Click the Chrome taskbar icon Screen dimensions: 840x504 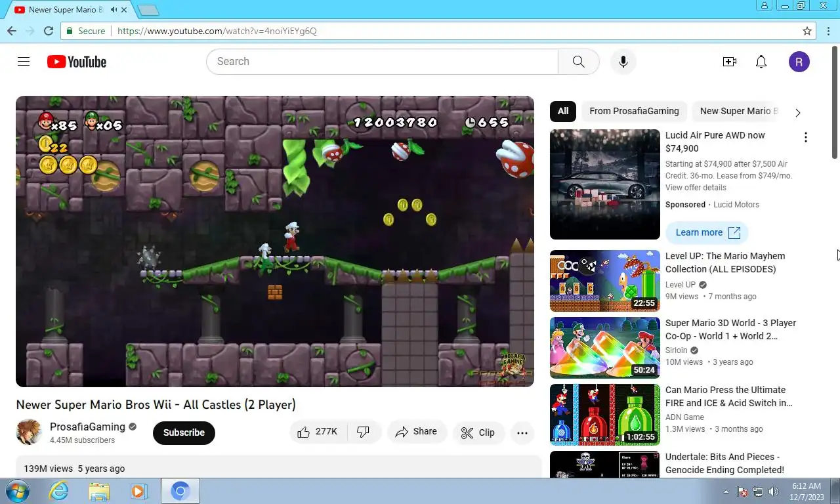point(180,491)
